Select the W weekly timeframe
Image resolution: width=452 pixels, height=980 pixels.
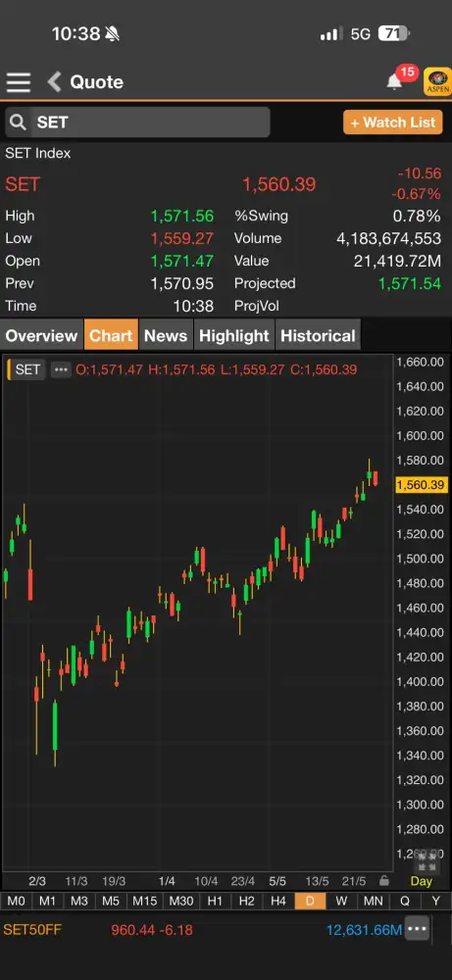[x=341, y=901]
